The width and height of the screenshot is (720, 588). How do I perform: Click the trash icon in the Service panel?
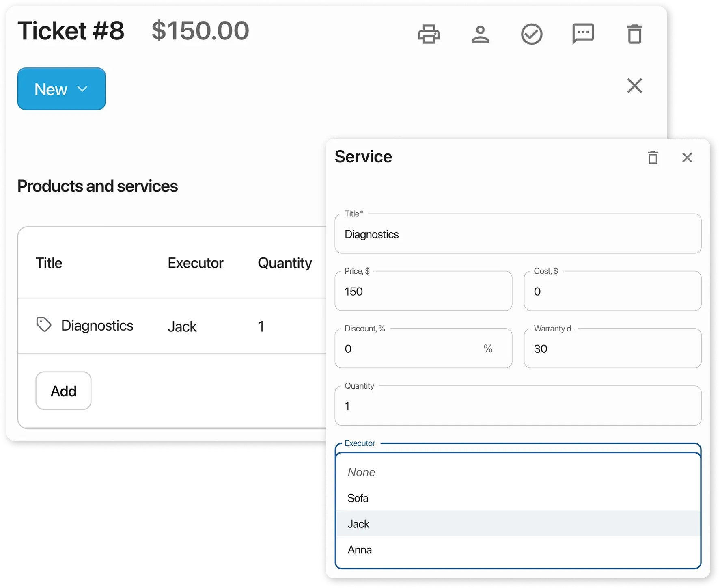pos(653,158)
